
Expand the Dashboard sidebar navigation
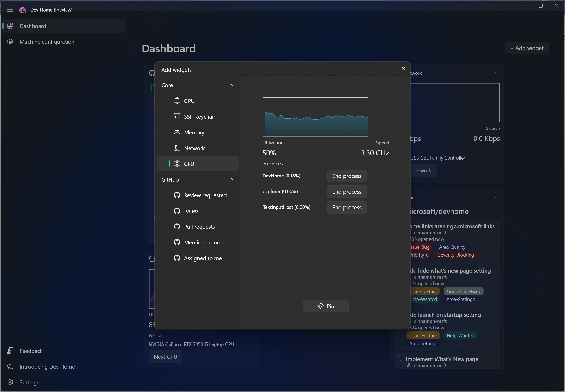(x=10, y=9)
